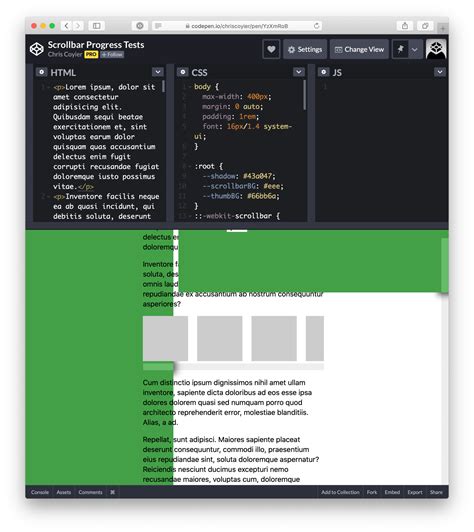Open the Settings button

(x=305, y=50)
